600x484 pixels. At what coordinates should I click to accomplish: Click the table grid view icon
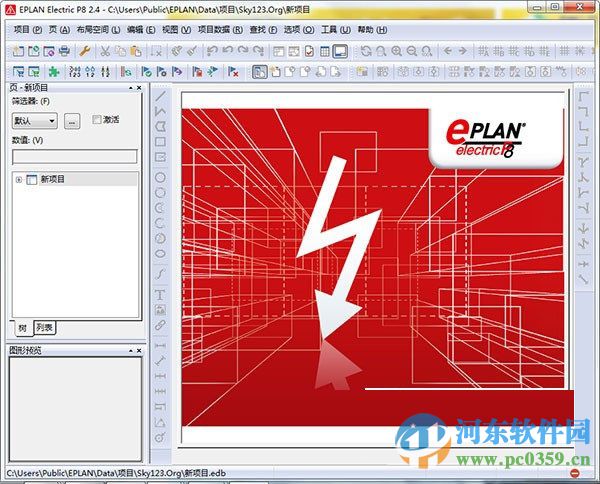(325, 51)
